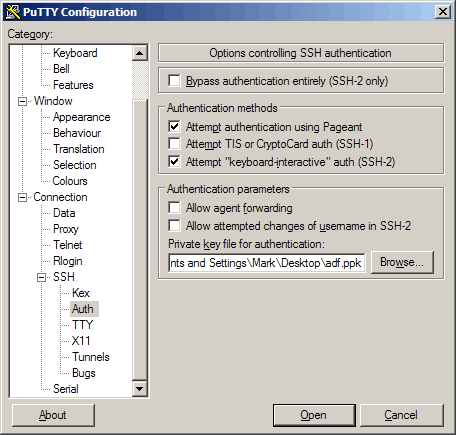Click the Cancel button
This screenshot has width=456, height=435.
pos(402,415)
